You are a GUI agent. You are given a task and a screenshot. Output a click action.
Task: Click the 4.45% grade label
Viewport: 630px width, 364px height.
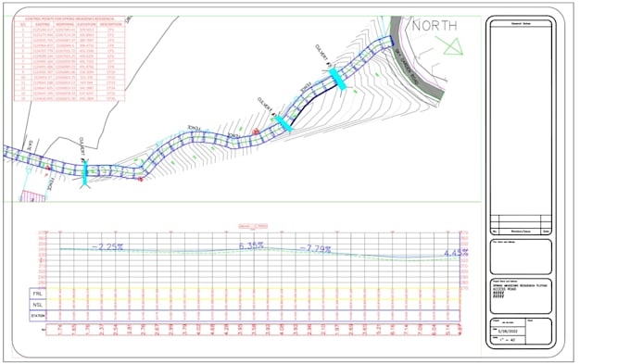click(x=456, y=253)
